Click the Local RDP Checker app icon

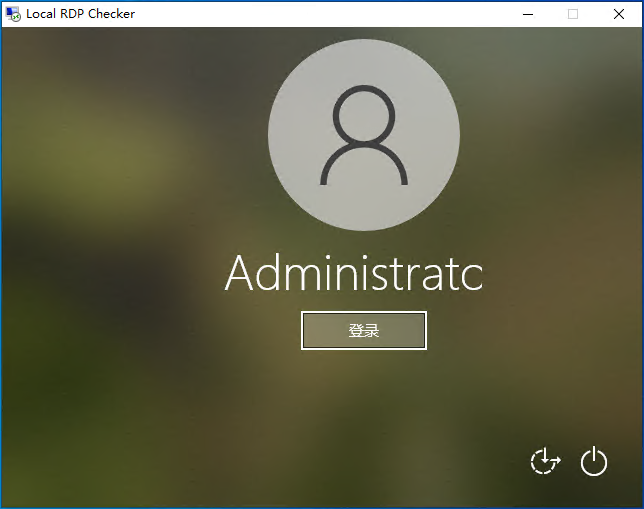click(x=13, y=14)
